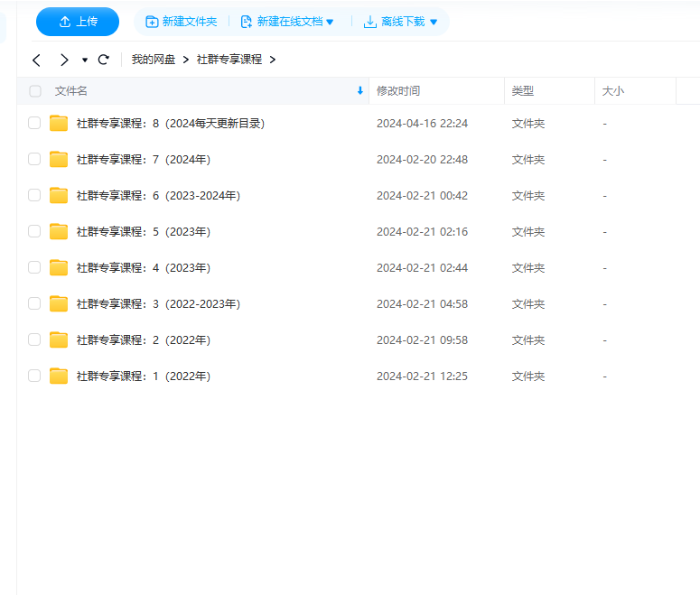Click 社群专享课程 breadcrumb item
The image size is (700, 595).
pyautogui.click(x=229, y=60)
